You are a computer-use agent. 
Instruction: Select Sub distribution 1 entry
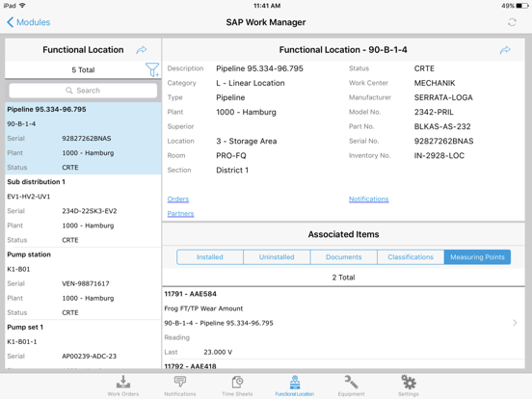pos(83,211)
